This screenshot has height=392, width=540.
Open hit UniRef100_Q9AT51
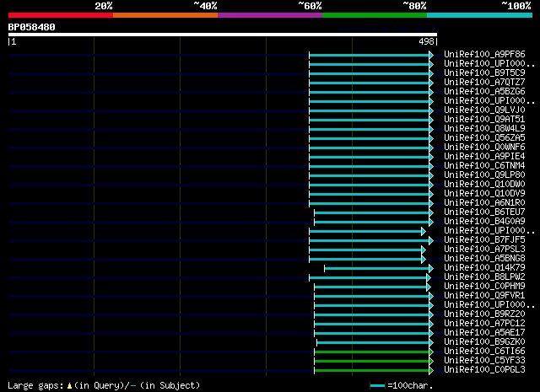click(x=484, y=120)
